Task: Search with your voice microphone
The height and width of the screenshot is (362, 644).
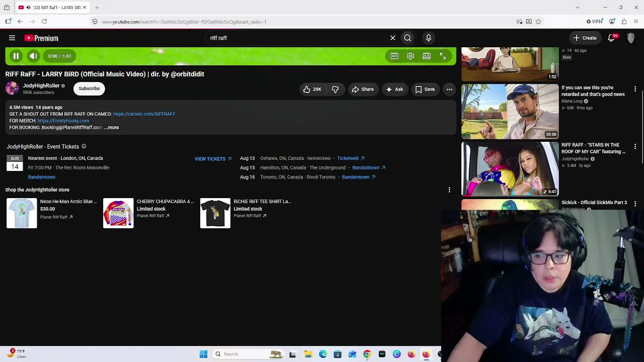Action: coord(429,38)
